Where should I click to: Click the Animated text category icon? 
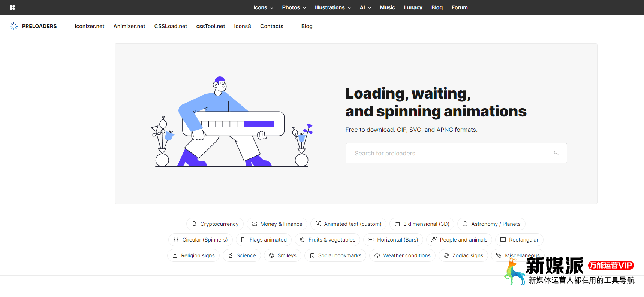click(x=318, y=224)
